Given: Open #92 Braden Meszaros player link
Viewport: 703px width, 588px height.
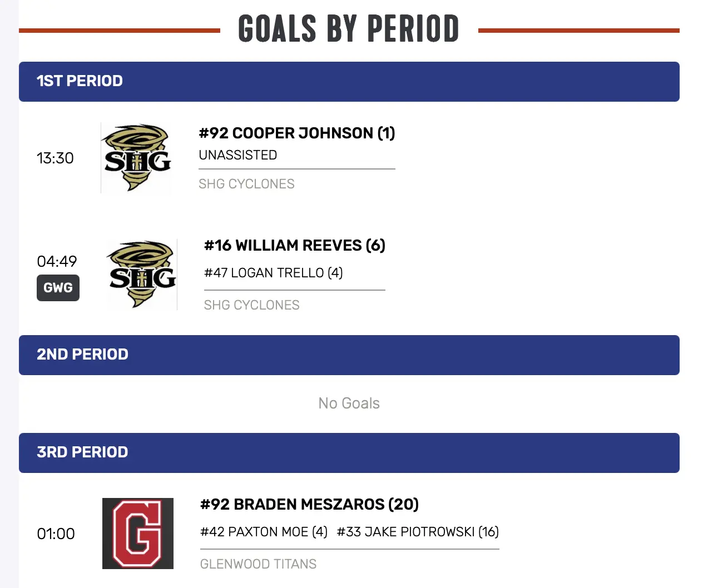Looking at the screenshot, I should pyautogui.click(x=309, y=505).
